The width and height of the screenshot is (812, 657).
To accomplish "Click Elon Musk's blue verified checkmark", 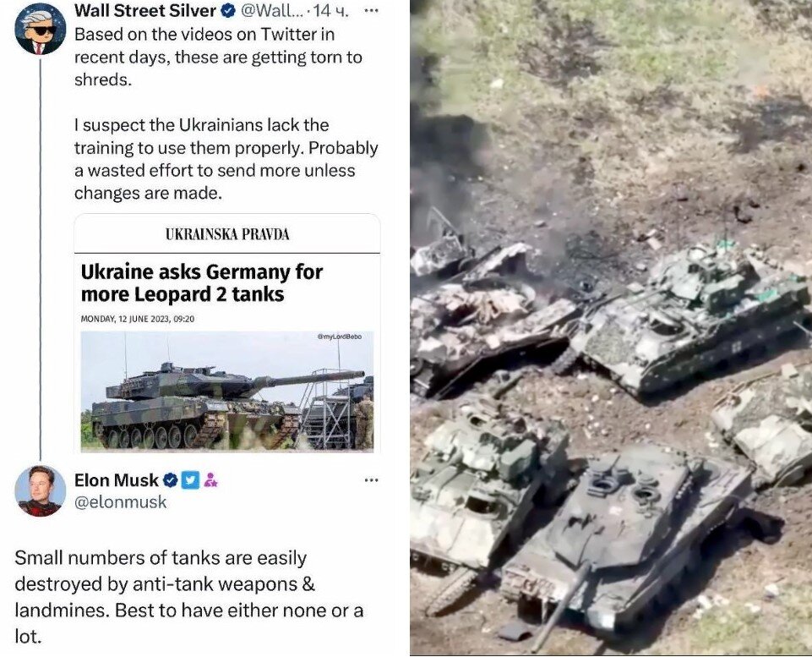I will [x=171, y=480].
